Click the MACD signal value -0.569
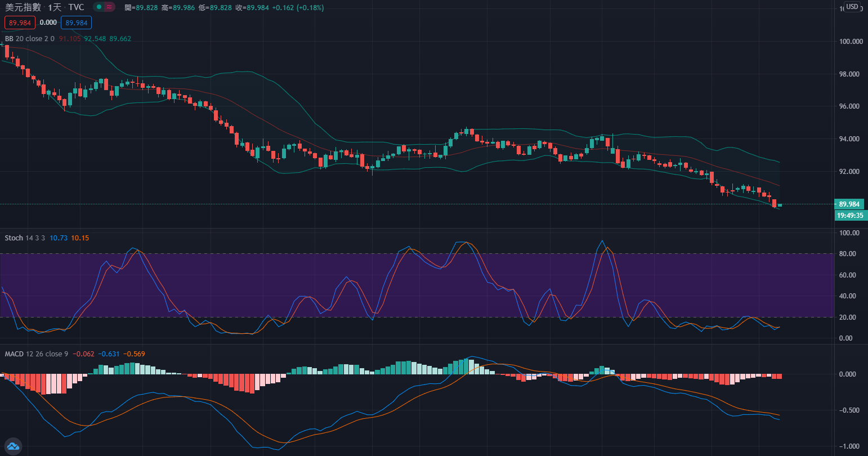The height and width of the screenshot is (456, 868). (x=135, y=354)
